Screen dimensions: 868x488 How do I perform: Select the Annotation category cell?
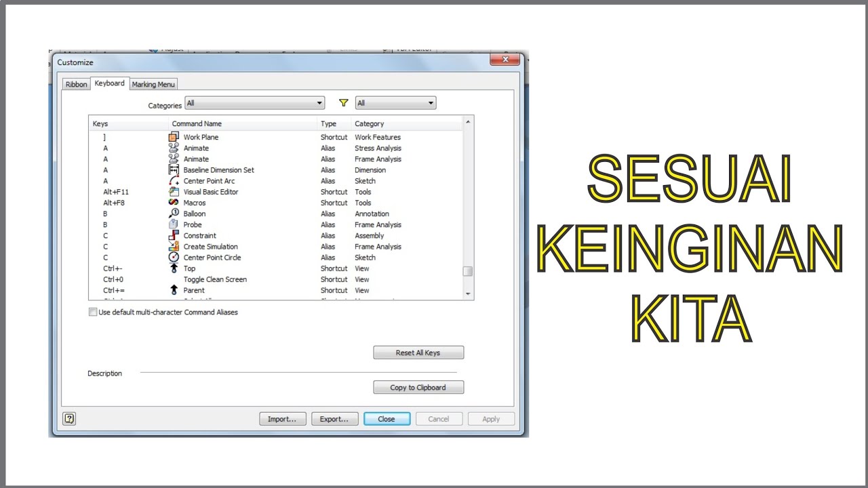point(372,213)
